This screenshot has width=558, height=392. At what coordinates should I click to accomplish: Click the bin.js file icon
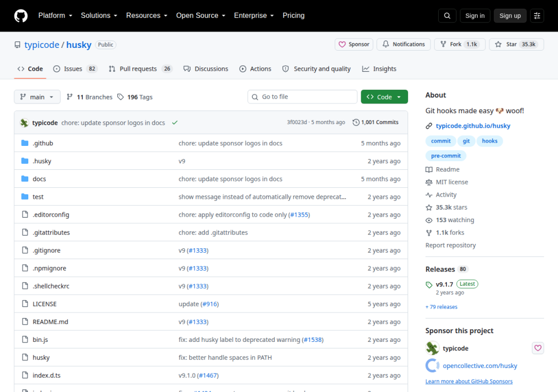pyautogui.click(x=25, y=339)
